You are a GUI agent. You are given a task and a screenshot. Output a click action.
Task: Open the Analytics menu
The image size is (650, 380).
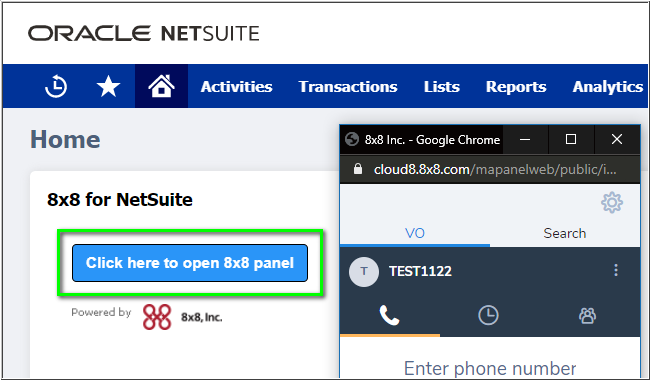pos(607,87)
